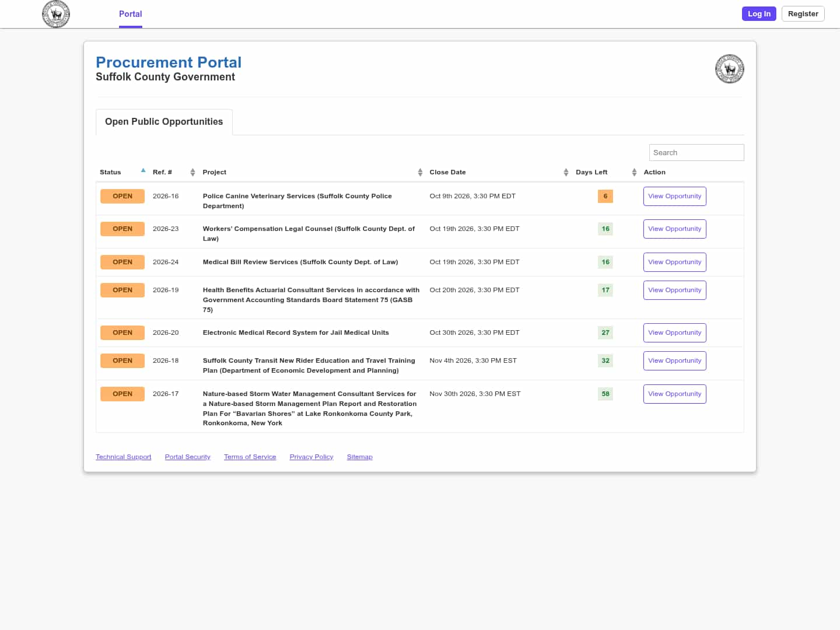The image size is (840, 630).
Task: Sort table by Days Left column arrows
Action: coord(634,172)
